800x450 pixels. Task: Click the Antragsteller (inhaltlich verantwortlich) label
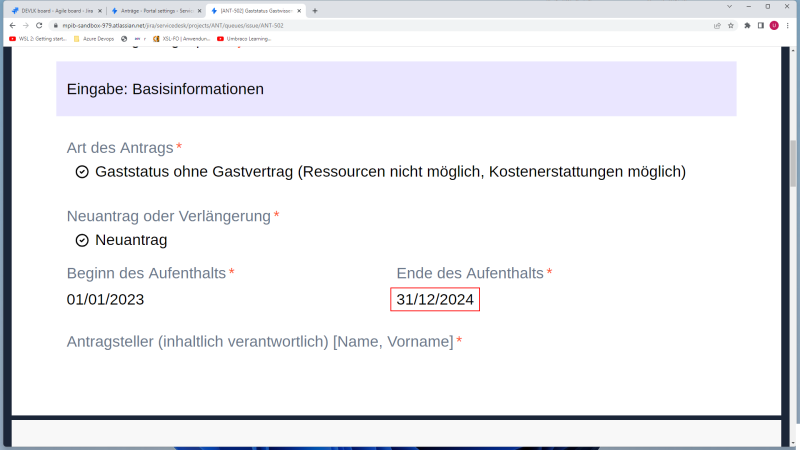pyautogui.click(x=260, y=342)
